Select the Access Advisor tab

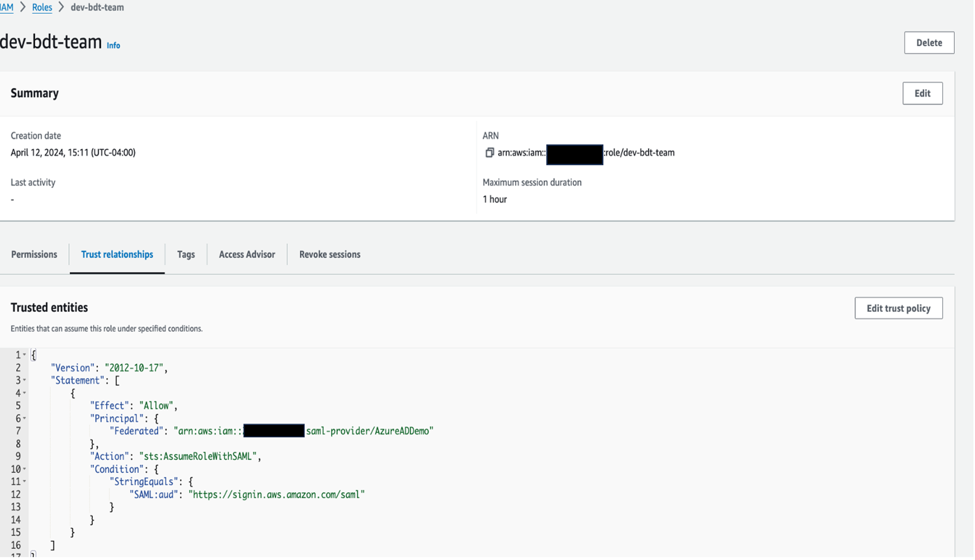coord(247,254)
